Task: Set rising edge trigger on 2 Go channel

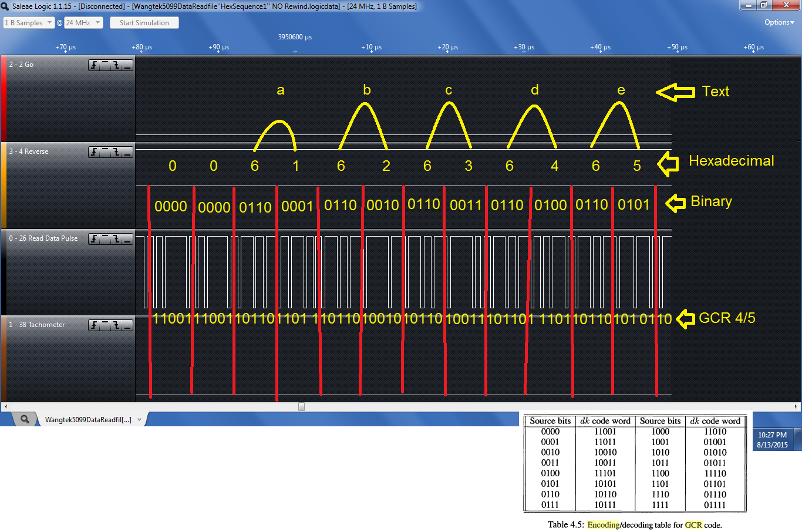Action: (94, 65)
